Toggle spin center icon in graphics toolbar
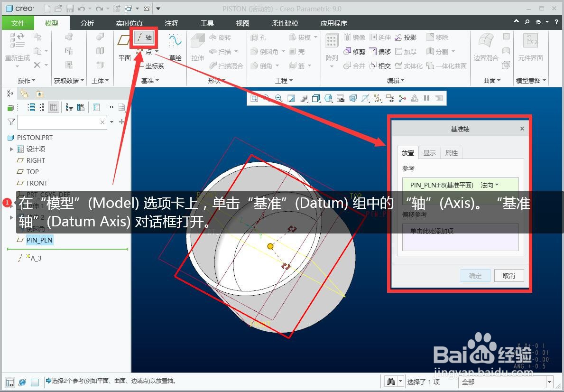Screen dimensions: 564x392 (x=402, y=98)
